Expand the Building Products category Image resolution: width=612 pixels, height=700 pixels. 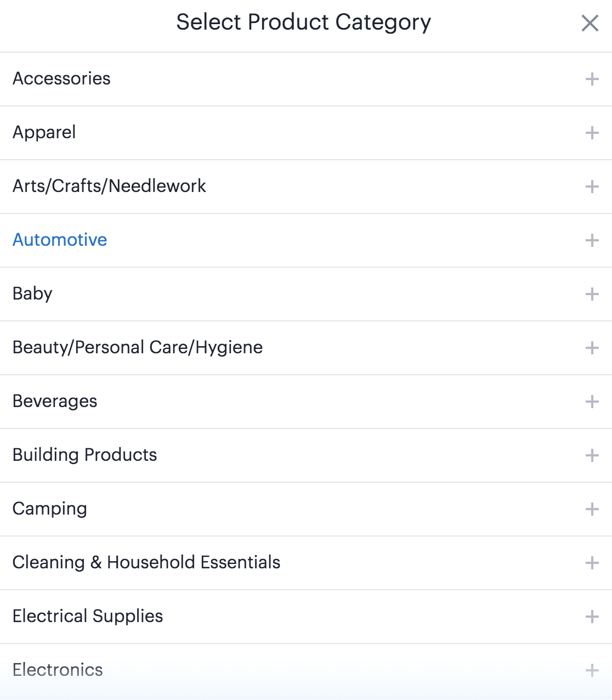592,455
